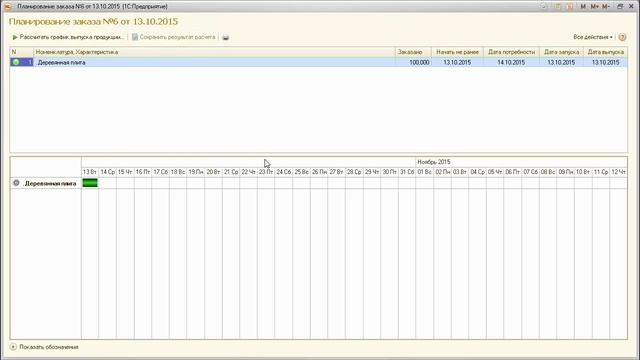Click the Начать не ранее 13.10.2015 cell
The width and height of the screenshot is (640, 360).
tap(457, 62)
